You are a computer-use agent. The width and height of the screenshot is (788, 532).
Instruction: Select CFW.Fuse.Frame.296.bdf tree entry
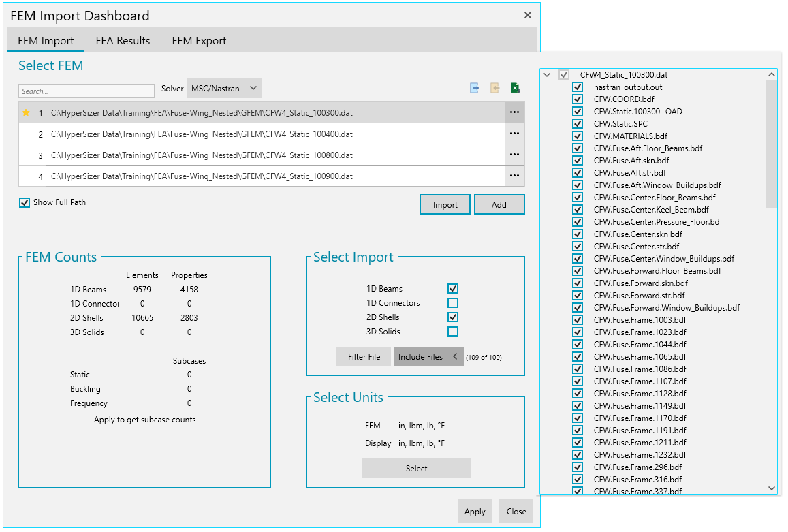click(x=637, y=467)
